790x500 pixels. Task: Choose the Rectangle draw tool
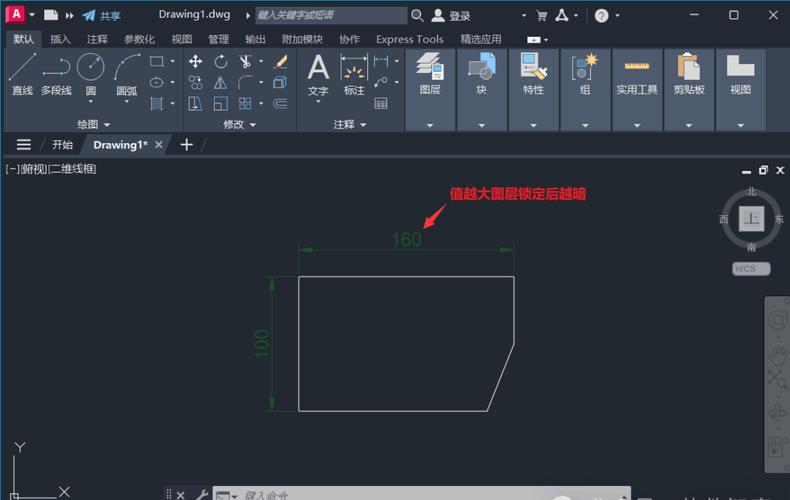click(x=157, y=61)
